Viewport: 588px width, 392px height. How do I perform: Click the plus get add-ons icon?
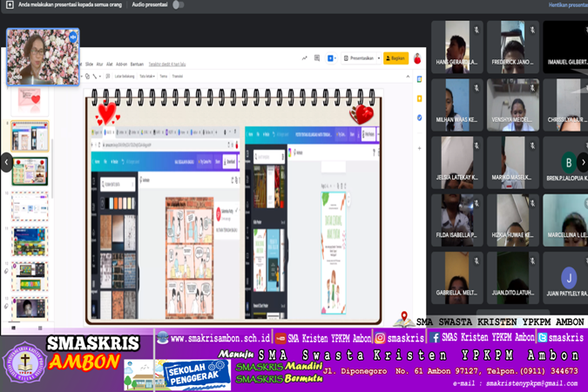pos(419,148)
